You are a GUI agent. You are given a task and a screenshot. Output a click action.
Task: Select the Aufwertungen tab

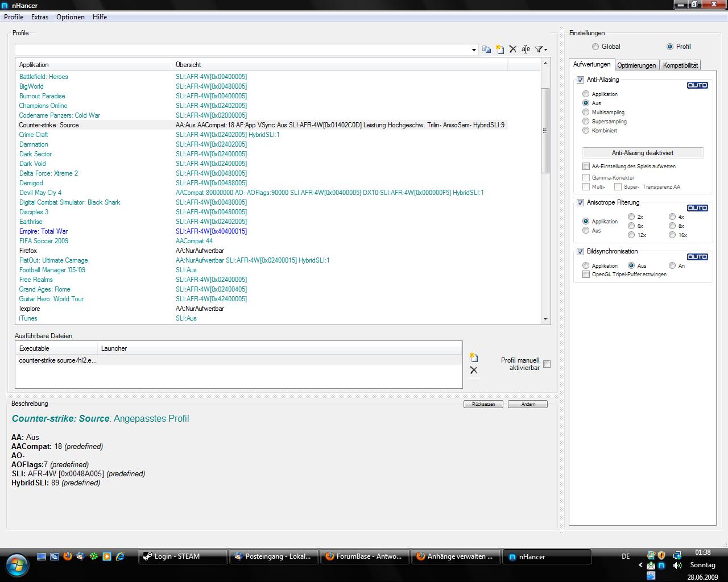tap(591, 65)
